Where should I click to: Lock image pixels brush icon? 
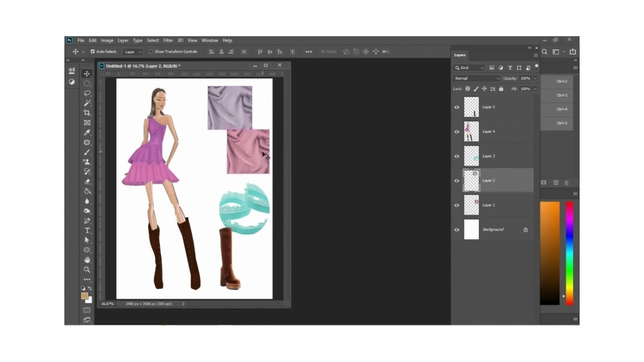pyautogui.click(x=475, y=89)
